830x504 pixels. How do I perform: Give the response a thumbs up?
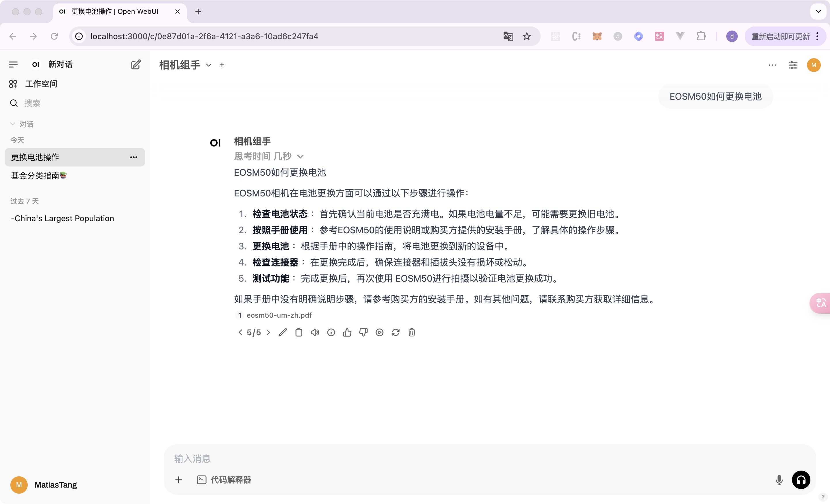click(347, 332)
